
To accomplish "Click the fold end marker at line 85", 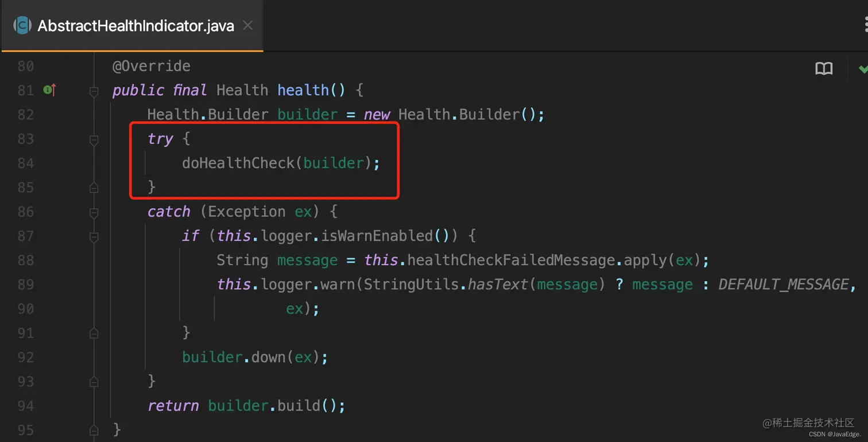I will [94, 188].
